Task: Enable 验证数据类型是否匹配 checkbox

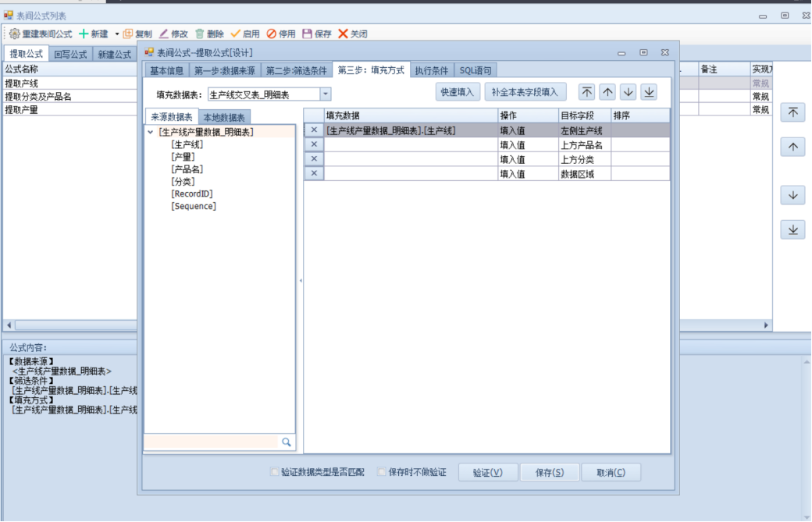Action: [274, 472]
